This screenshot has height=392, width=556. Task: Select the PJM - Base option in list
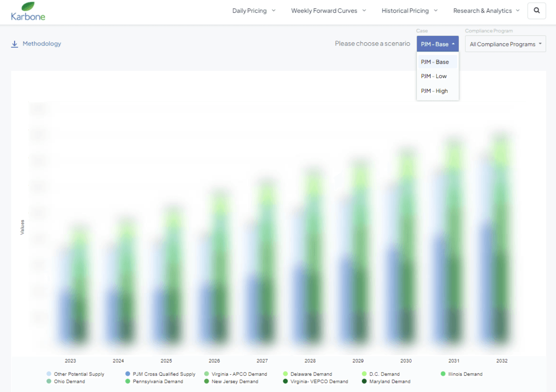[x=435, y=62]
